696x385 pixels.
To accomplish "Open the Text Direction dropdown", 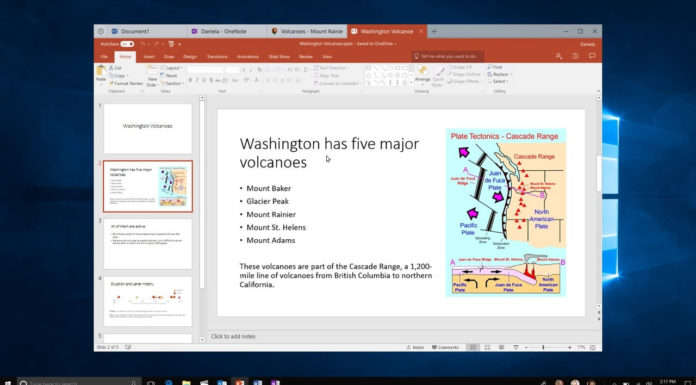I will [x=331, y=68].
